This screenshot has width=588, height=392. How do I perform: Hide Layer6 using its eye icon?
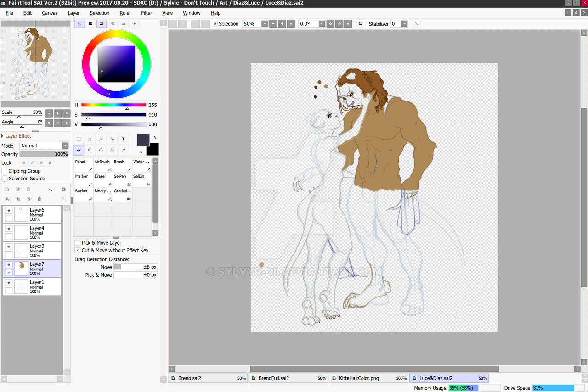coord(8,210)
